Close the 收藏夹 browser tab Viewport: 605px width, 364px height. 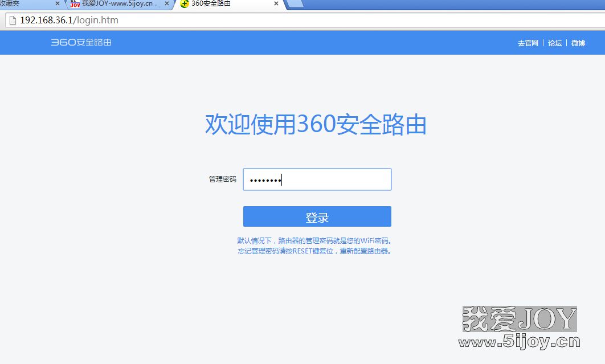tap(58, 3)
